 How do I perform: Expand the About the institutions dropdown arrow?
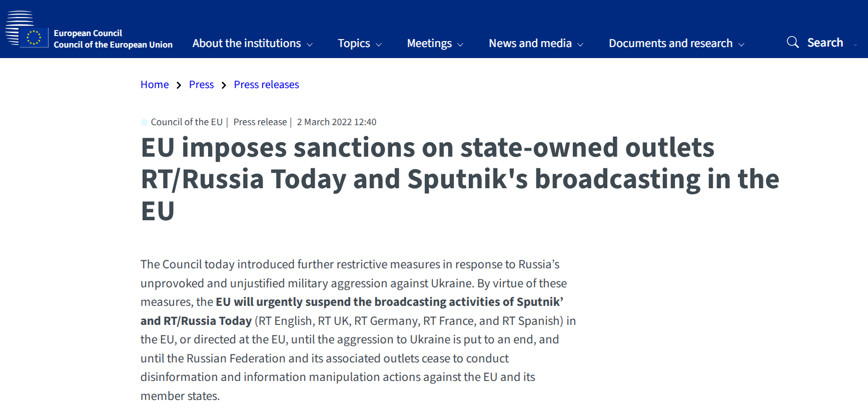[x=310, y=45]
